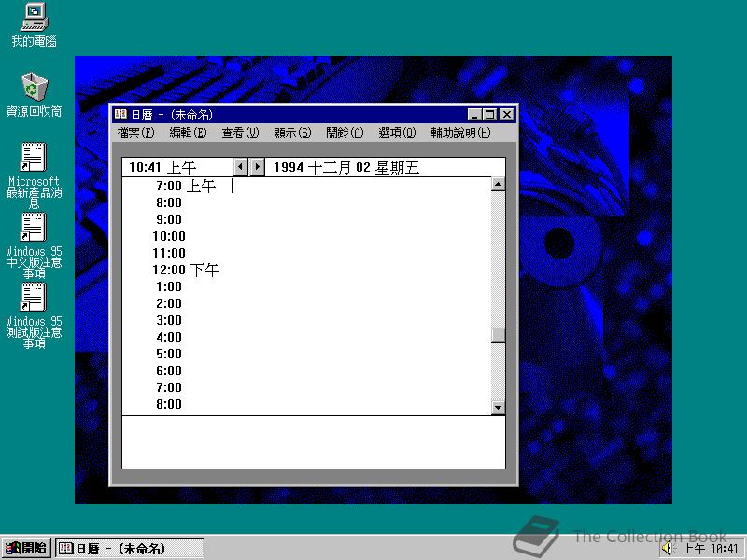The image size is (747, 560).
Task: Select the 5:00 appointment row
Action: pyautogui.click(x=306, y=354)
